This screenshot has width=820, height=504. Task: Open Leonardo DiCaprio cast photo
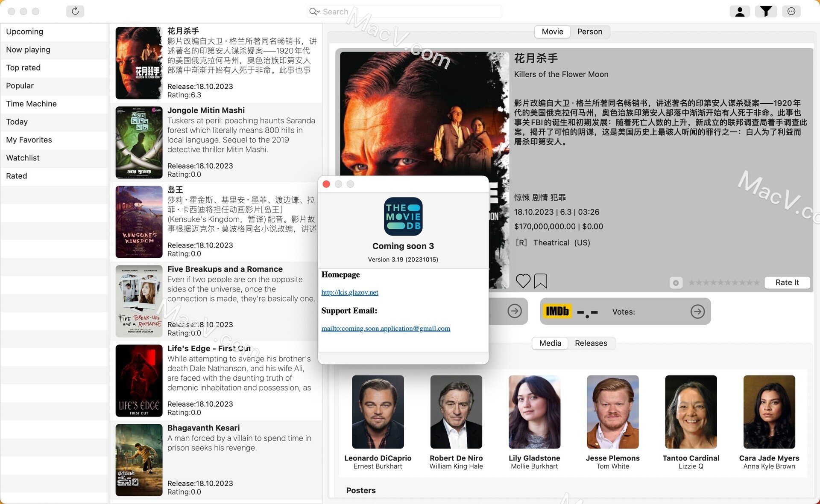378,412
